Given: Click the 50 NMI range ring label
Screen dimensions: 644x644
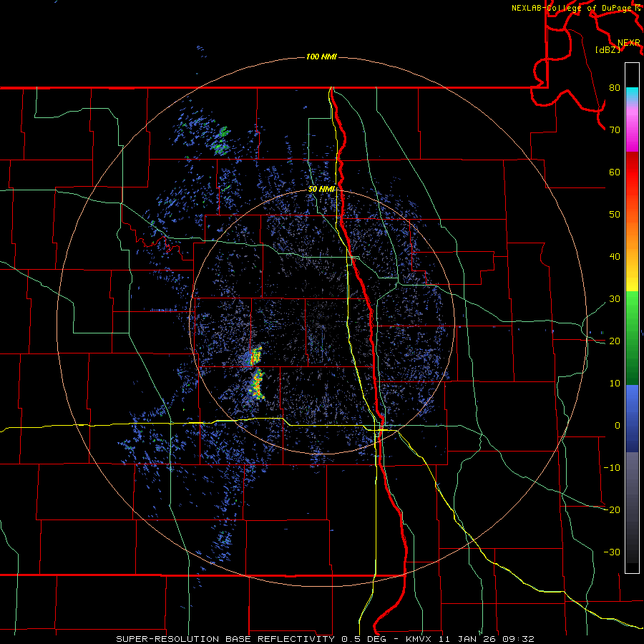Looking at the screenshot, I should (x=321, y=190).
